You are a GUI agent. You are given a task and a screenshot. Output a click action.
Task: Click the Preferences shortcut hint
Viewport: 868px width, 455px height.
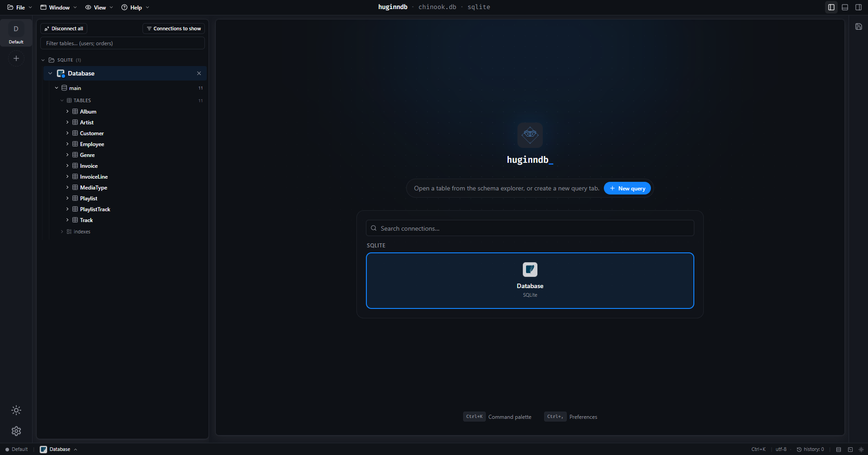(x=571, y=417)
